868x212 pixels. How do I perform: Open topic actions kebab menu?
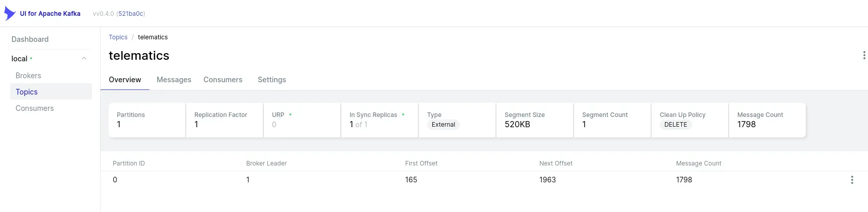(863, 55)
